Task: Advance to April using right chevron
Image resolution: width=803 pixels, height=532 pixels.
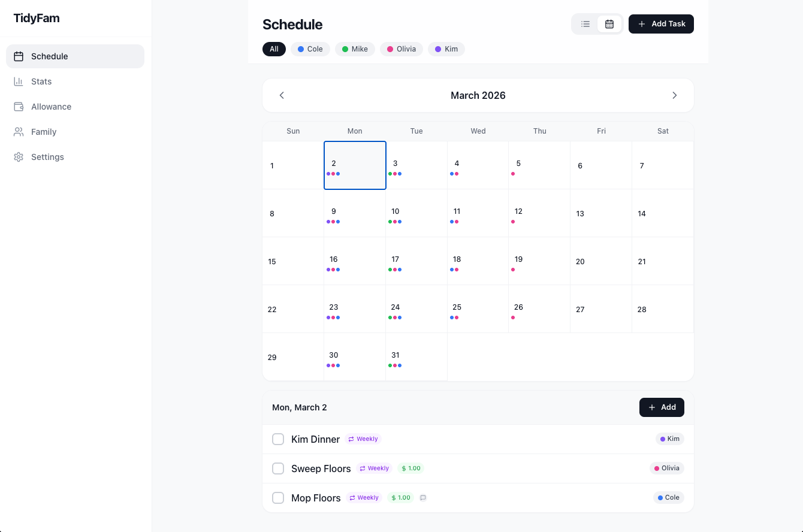Action: pos(675,95)
